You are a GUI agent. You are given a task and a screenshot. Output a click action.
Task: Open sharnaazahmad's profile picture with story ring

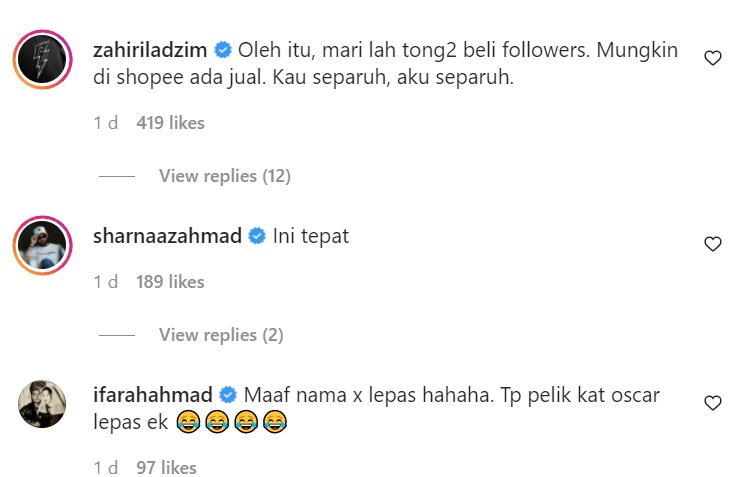[43, 246]
